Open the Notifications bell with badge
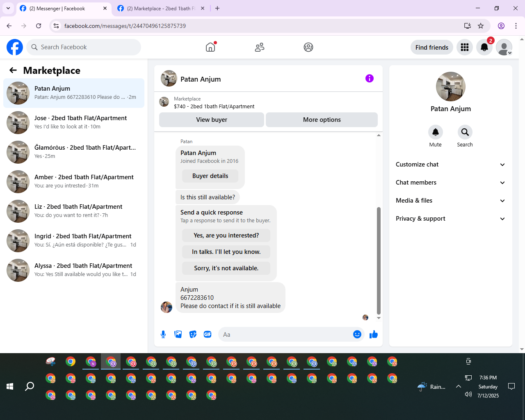Image resolution: width=525 pixels, height=420 pixels. (x=484, y=47)
